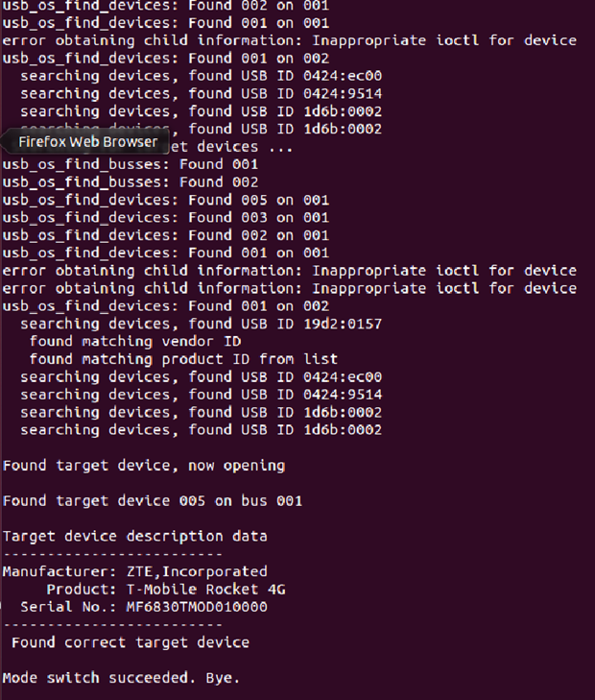595x700 pixels.
Task: Click the serial number MF6830TMOD010000
Action: [x=196, y=607]
